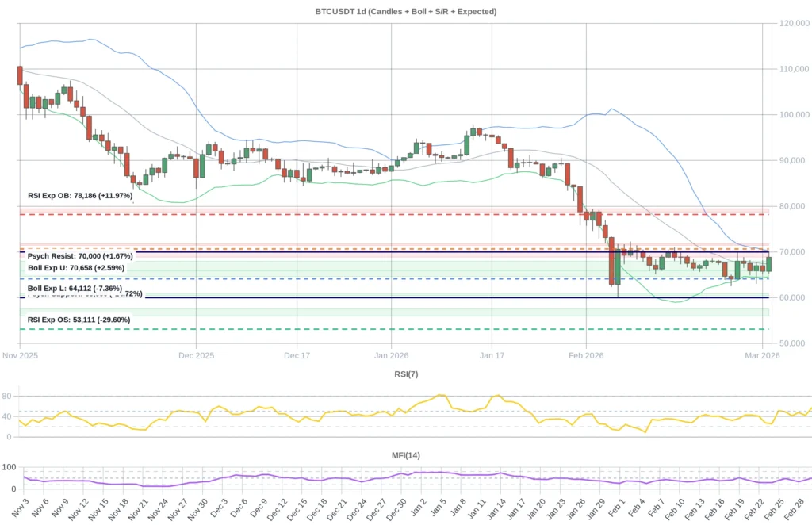
Task: Select the Jan 2026 axis label
Action: [x=391, y=355]
